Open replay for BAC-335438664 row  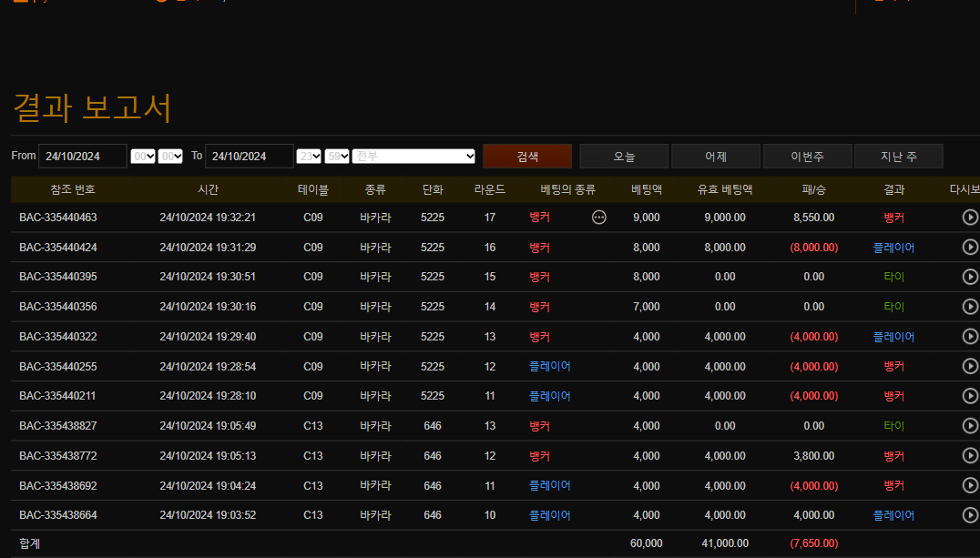[x=970, y=515]
